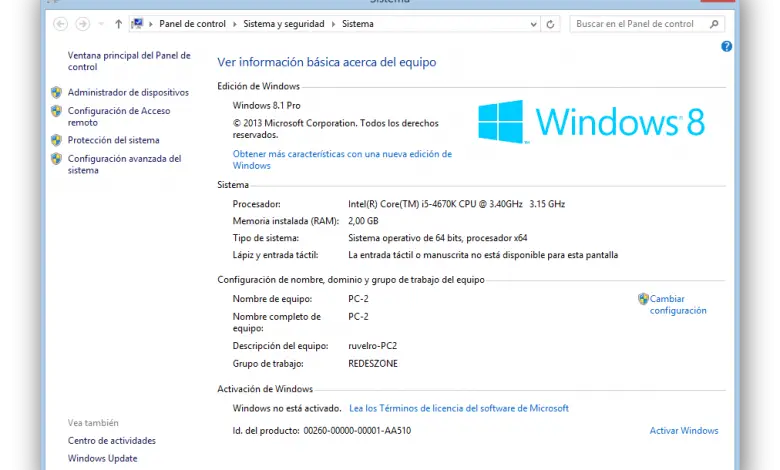The width and height of the screenshot is (780, 470).
Task: Open Centro de actividades
Action: tap(112, 441)
